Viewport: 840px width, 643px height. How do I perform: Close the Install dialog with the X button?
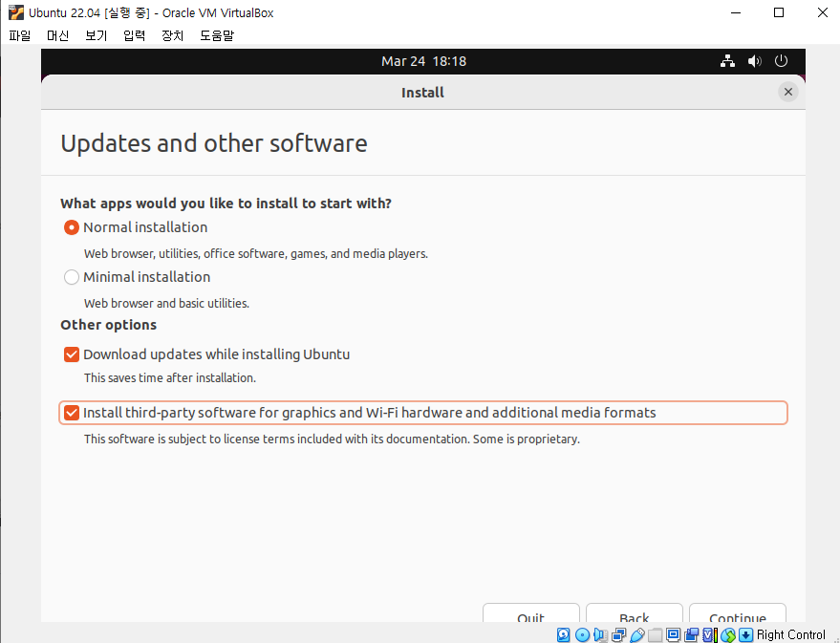tap(788, 92)
